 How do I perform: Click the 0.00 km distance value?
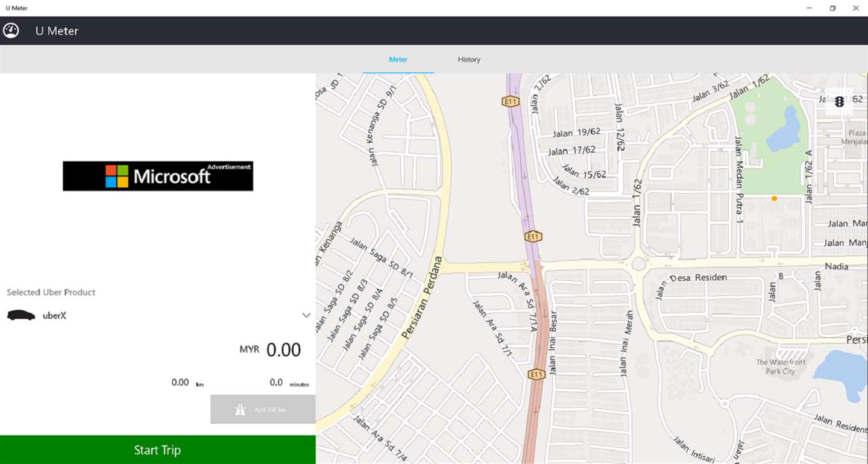(x=187, y=383)
